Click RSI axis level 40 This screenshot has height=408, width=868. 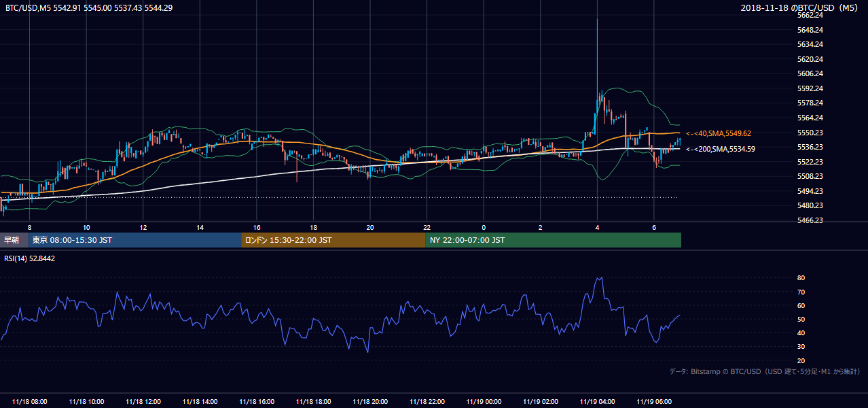tap(801, 333)
